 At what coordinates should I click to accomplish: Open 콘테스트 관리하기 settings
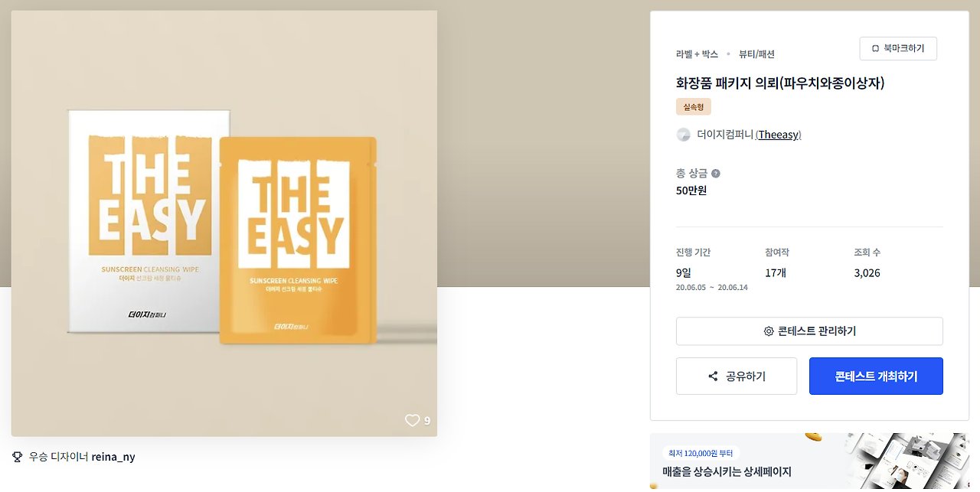tap(809, 331)
